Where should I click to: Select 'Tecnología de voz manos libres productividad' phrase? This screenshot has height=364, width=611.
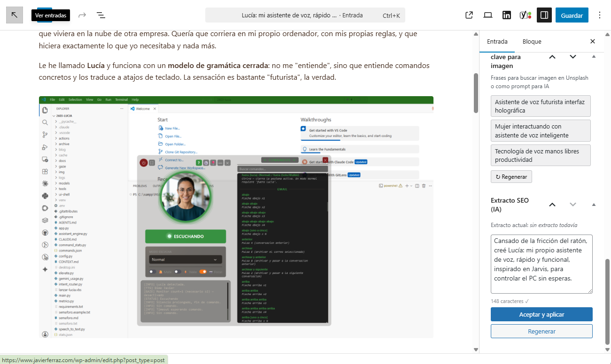pyautogui.click(x=541, y=155)
